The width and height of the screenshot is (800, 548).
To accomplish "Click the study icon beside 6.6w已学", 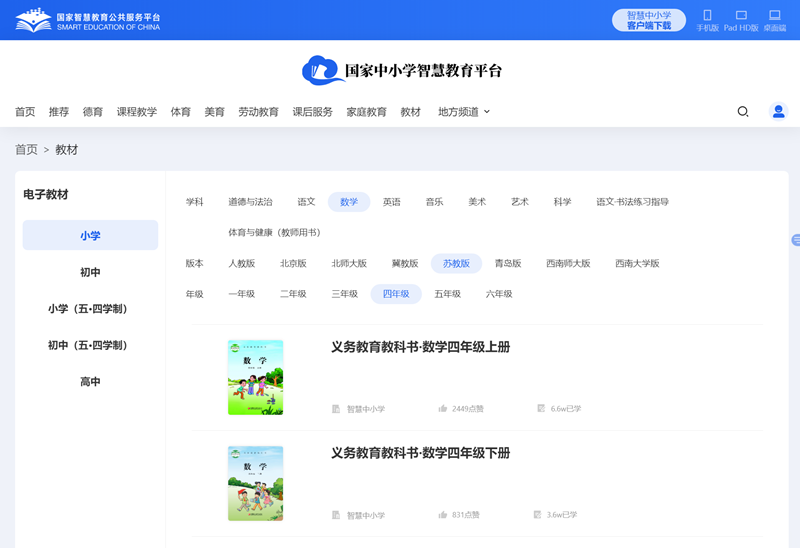I will click(x=541, y=408).
